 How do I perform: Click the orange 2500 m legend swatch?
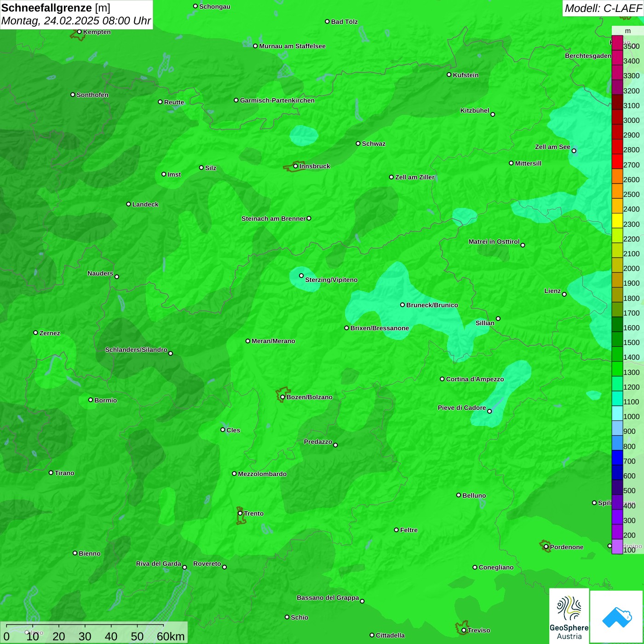click(x=617, y=191)
